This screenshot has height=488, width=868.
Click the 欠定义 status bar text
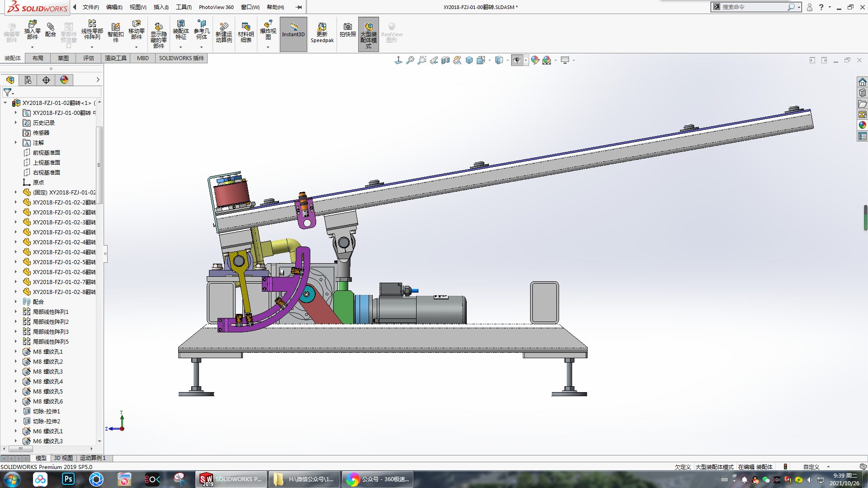click(x=683, y=467)
